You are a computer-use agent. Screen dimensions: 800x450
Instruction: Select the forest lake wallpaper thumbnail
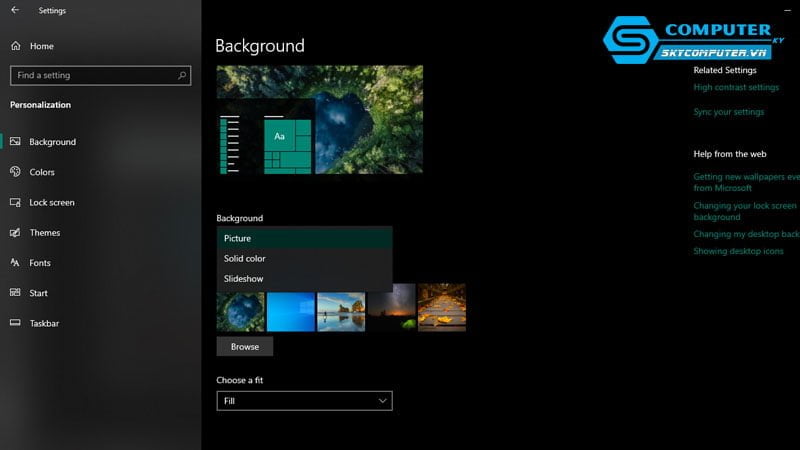240,312
